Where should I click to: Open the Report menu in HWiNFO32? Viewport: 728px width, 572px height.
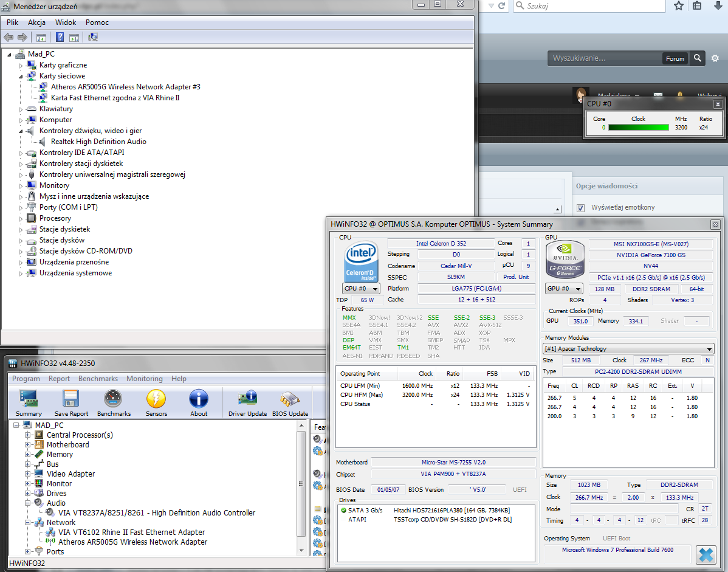point(59,378)
